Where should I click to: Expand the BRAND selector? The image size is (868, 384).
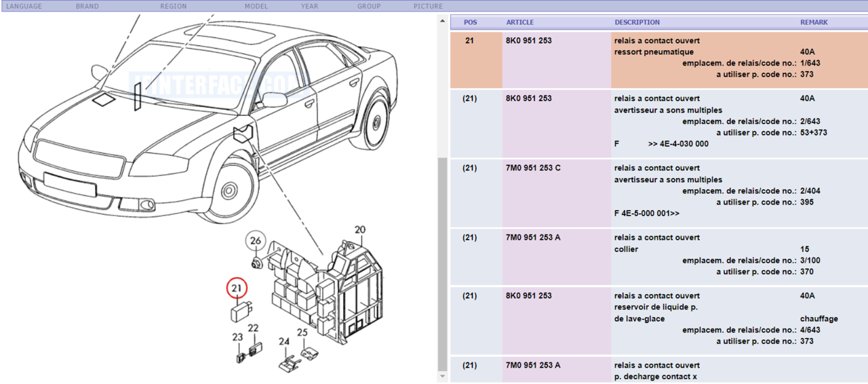click(x=87, y=6)
